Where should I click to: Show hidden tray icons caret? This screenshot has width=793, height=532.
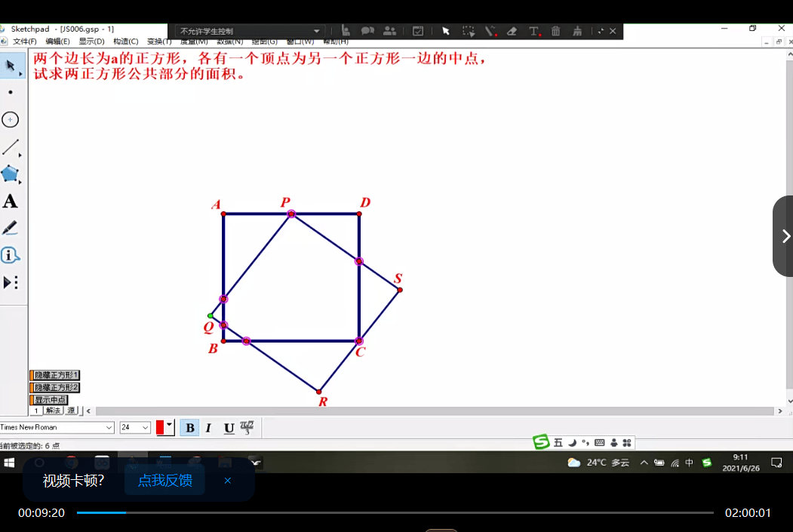644,463
